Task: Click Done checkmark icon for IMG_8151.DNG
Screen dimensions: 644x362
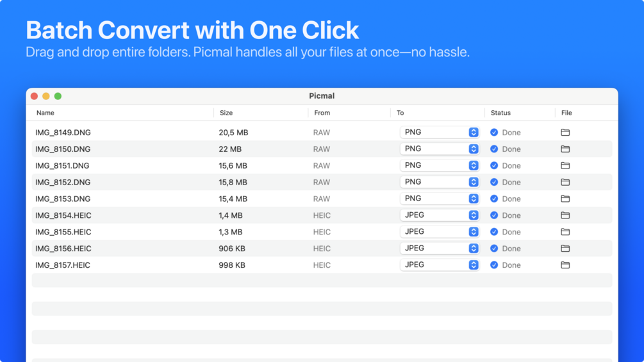Action: 494,165
